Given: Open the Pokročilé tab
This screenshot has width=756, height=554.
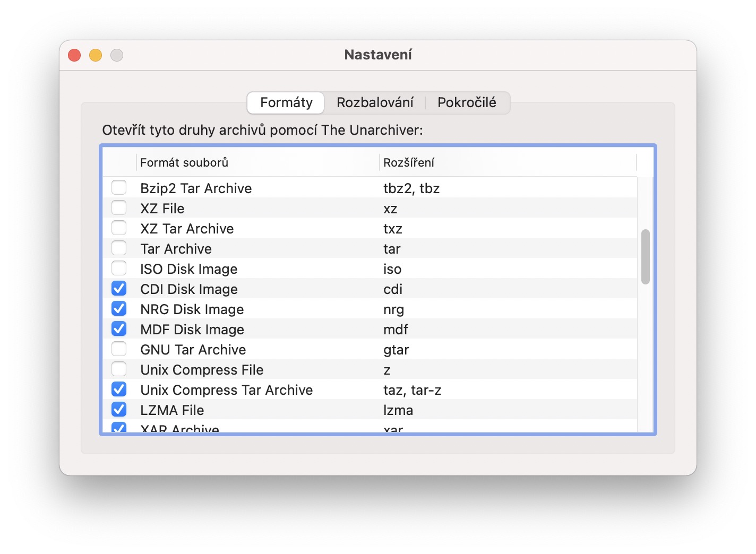Looking at the screenshot, I should (467, 102).
